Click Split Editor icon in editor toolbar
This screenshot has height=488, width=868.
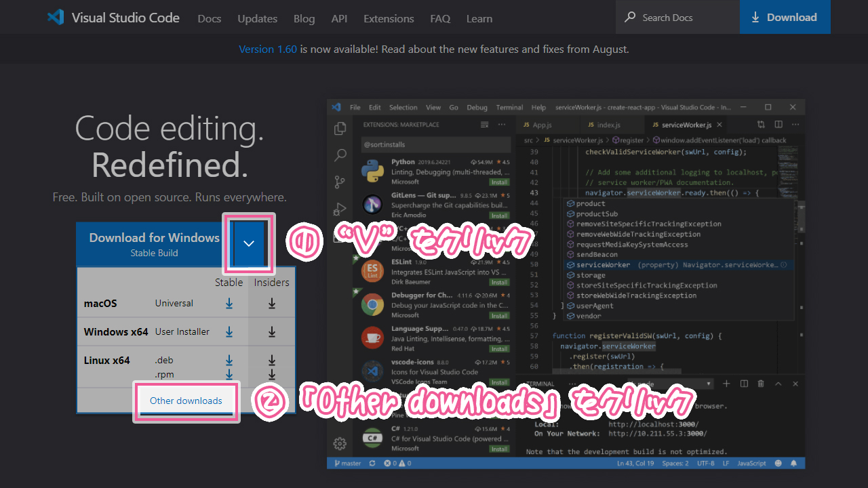click(x=778, y=125)
